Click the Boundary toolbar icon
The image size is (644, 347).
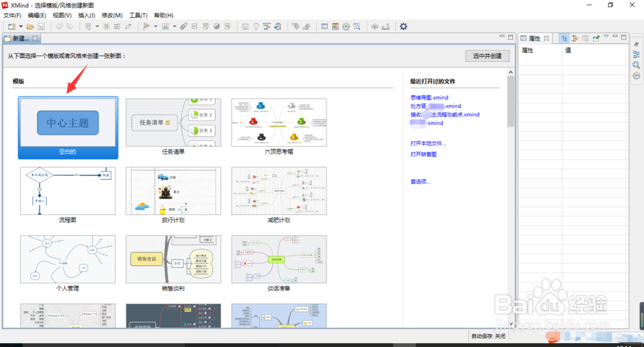106,26
